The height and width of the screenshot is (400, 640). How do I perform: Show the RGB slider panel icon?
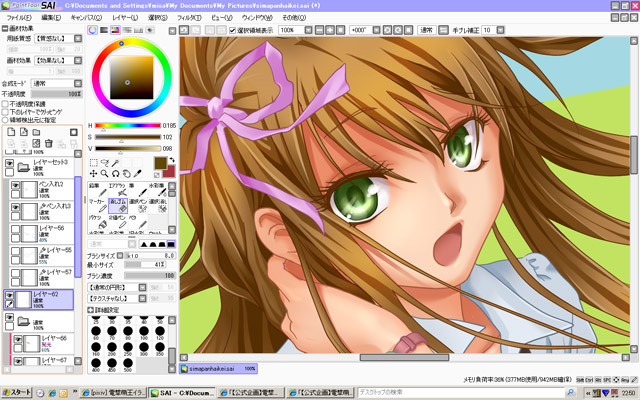click(x=104, y=30)
